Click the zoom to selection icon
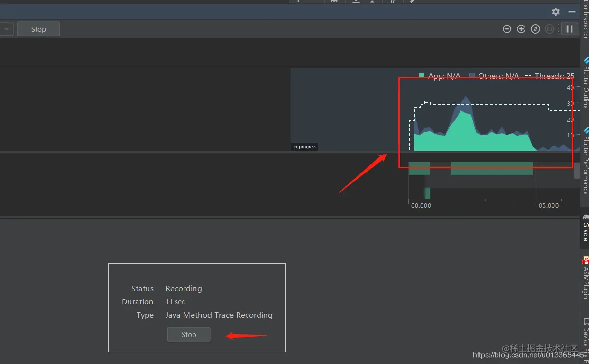Viewport: 589px width, 364px height. coord(550,29)
